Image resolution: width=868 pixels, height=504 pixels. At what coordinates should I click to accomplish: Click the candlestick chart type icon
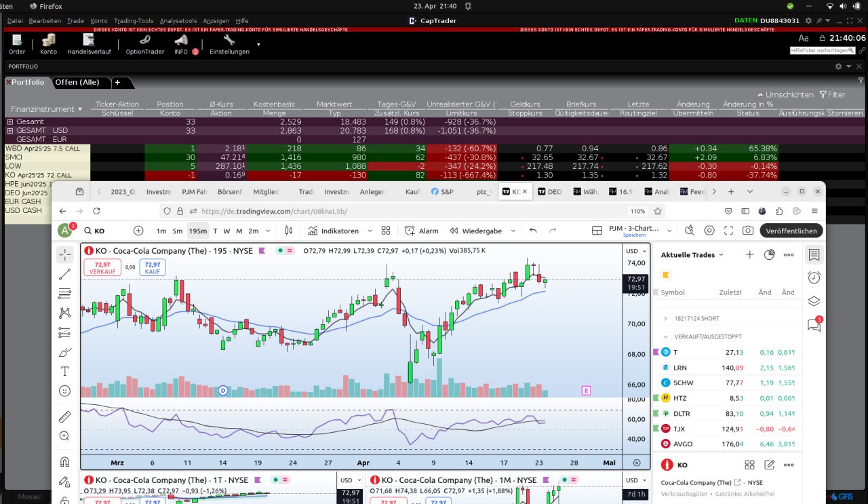(x=290, y=231)
